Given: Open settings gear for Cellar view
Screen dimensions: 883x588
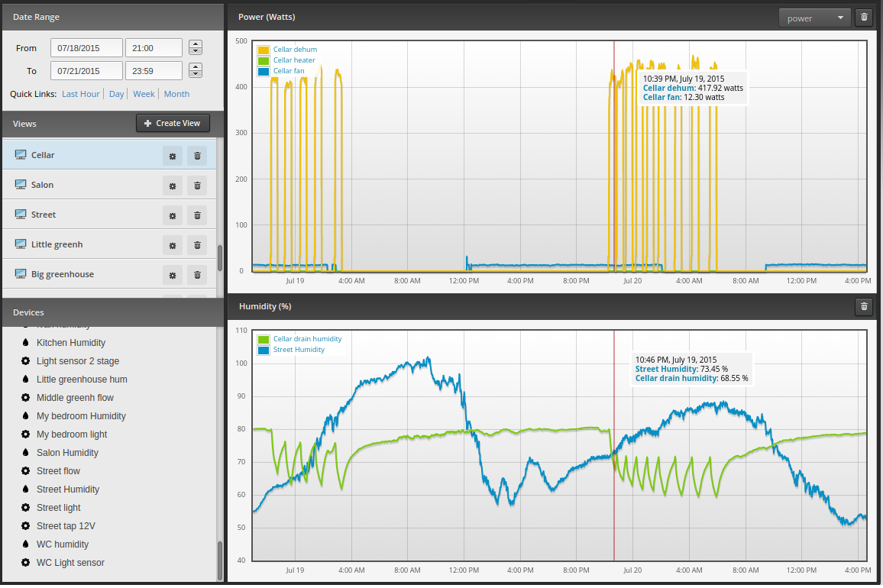Looking at the screenshot, I should 173,156.
